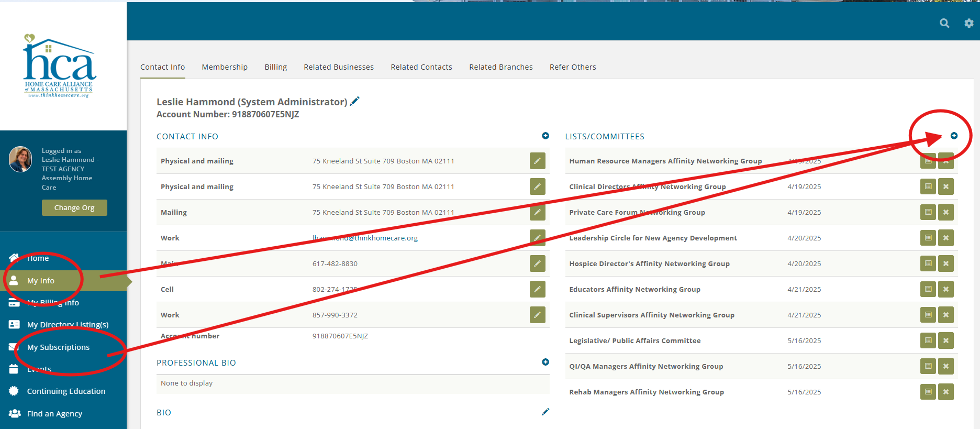Edit the Bio section with pencil icon
This screenshot has width=980, height=429.
[x=545, y=412]
